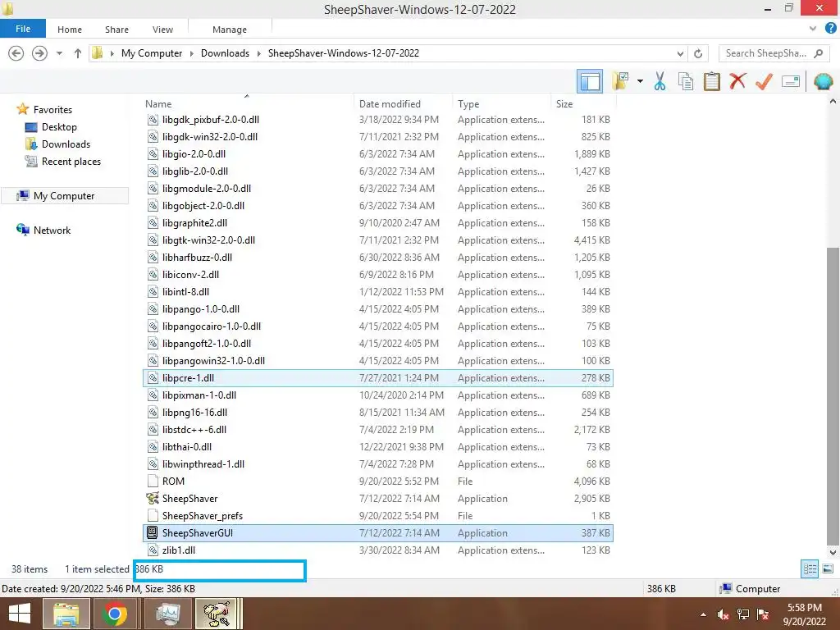The height and width of the screenshot is (630, 840).
Task: Click the scrollbar up arrow
Action: click(x=833, y=101)
